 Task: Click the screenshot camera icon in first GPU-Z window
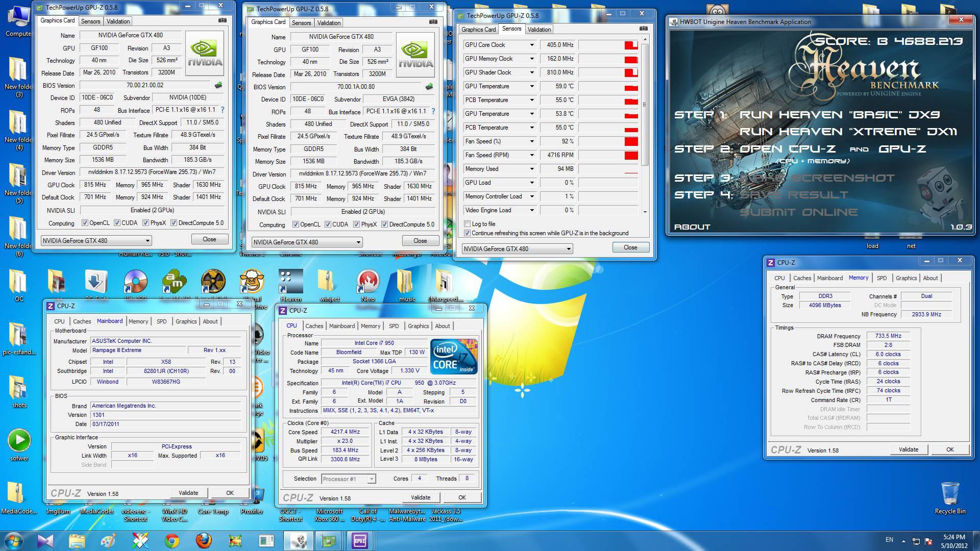(222, 21)
